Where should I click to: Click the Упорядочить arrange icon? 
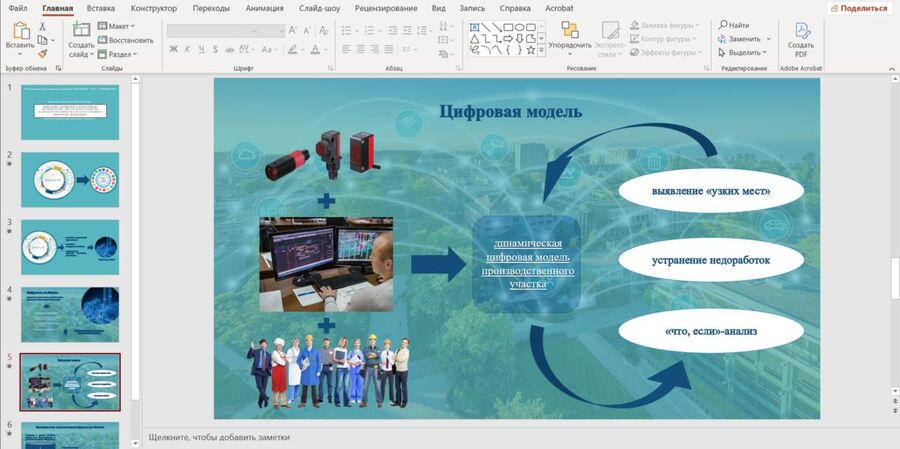(569, 31)
